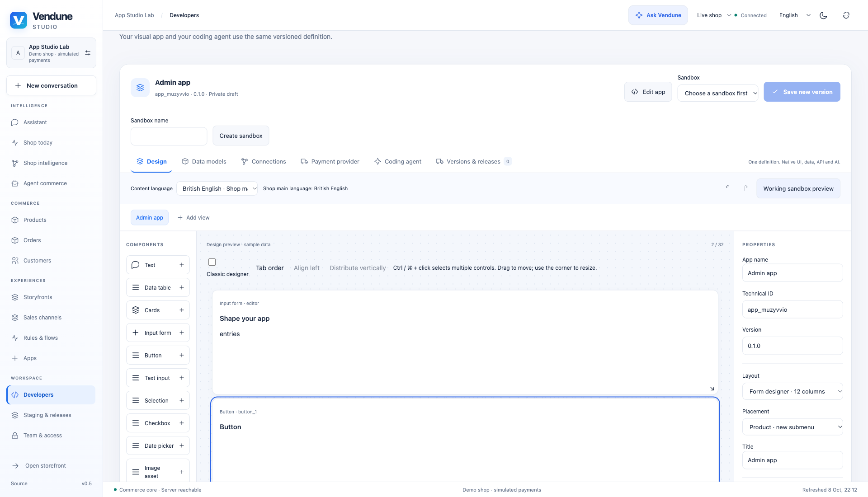Add a Button component plus icon

pyautogui.click(x=182, y=355)
